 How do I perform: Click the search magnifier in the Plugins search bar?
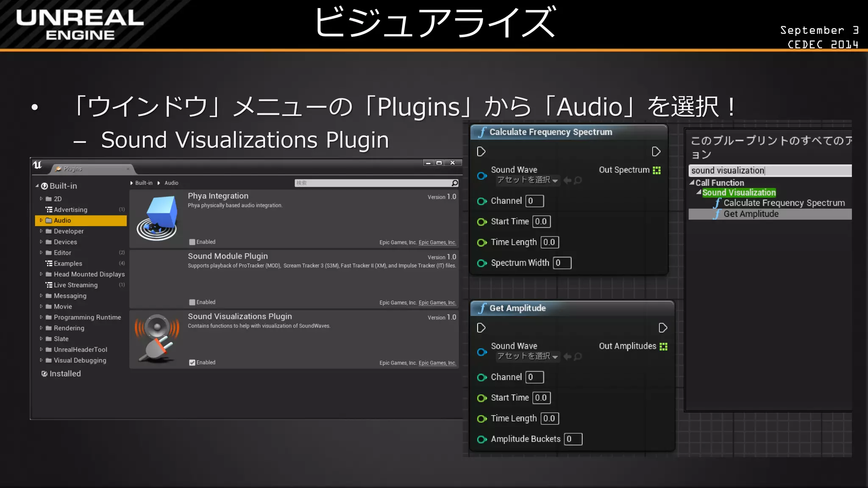point(455,183)
